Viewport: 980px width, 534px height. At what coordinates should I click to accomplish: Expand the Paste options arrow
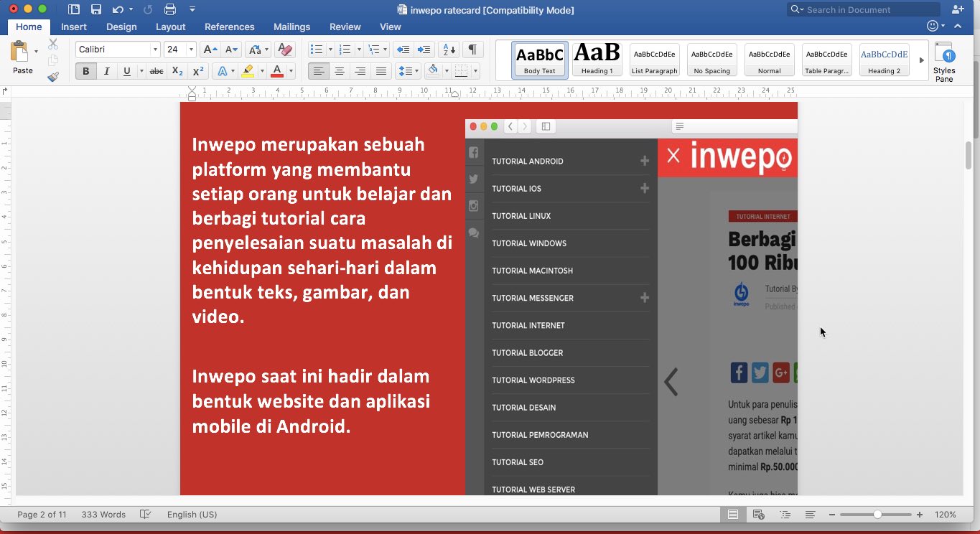click(36, 52)
